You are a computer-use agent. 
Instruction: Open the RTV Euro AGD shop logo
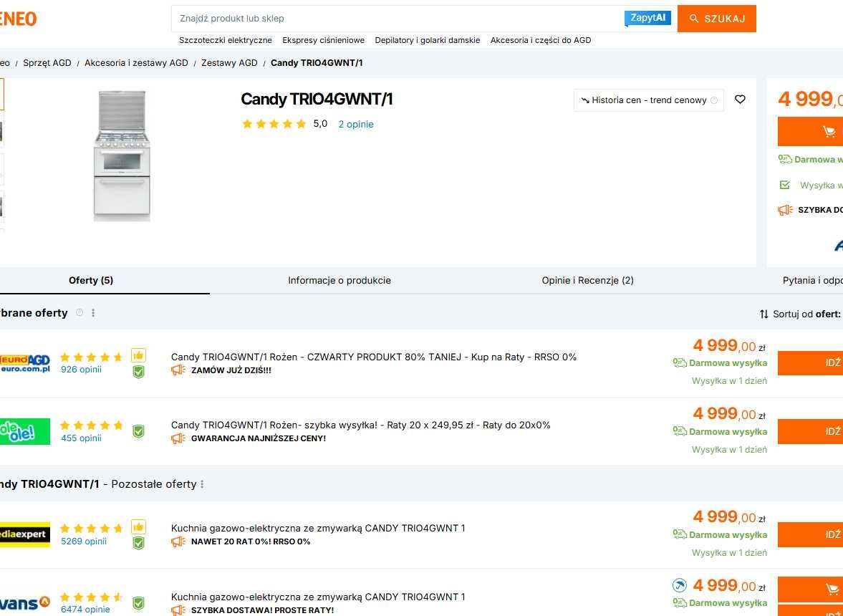(25, 363)
